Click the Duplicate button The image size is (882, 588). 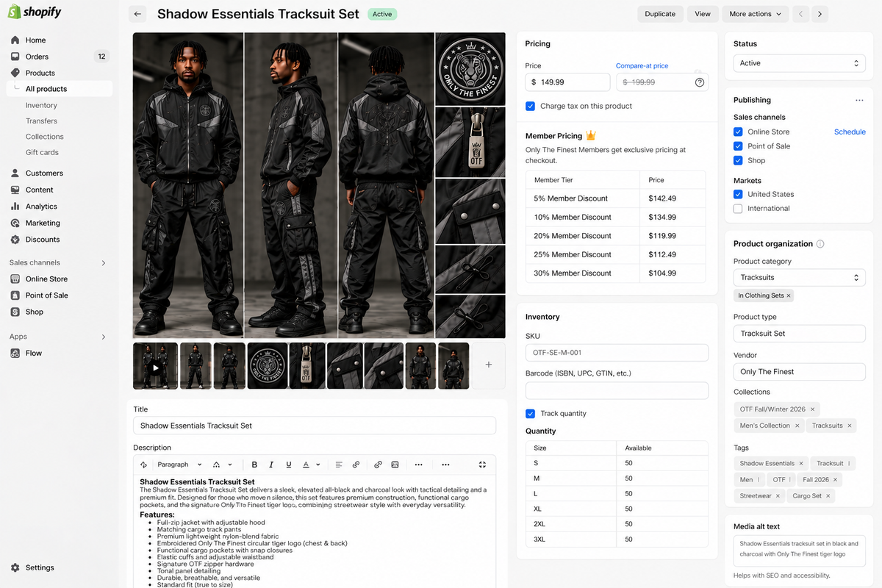tap(660, 14)
